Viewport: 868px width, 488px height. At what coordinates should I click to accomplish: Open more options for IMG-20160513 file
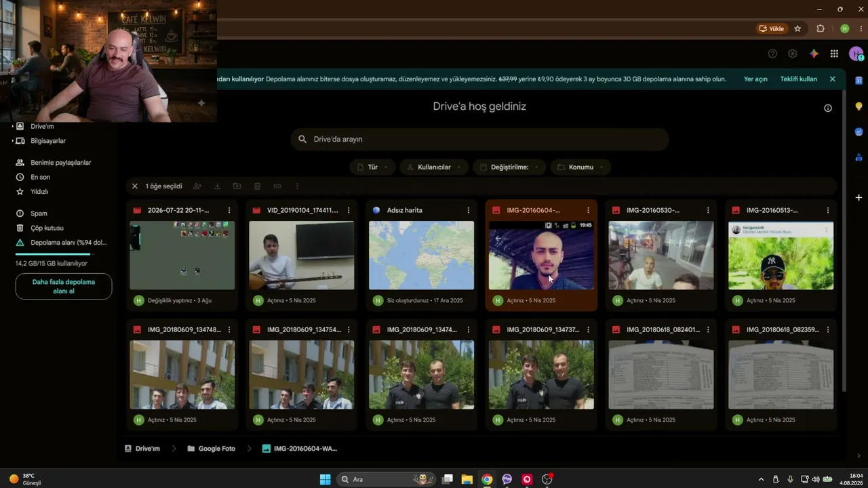(827, 210)
